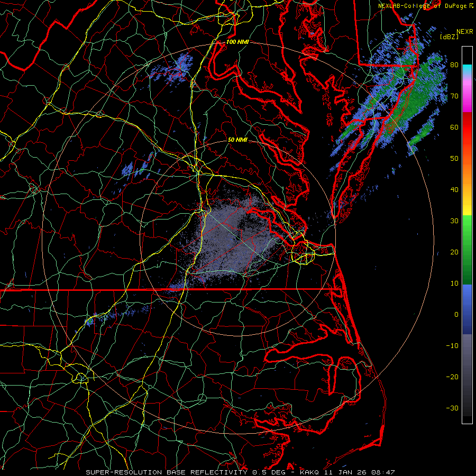
Task: Click the 80 dBZ scale value
Action: click(454, 65)
